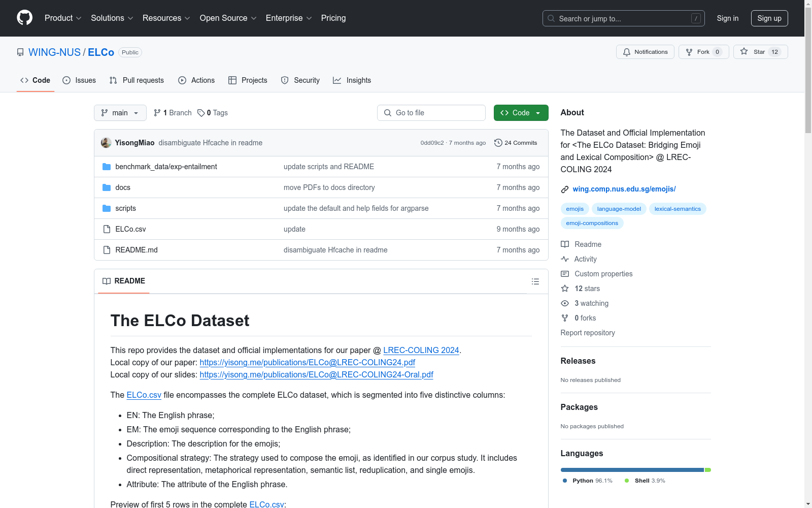Expand the Open Source menu
Viewport: 812px width, 508px height.
click(x=228, y=18)
